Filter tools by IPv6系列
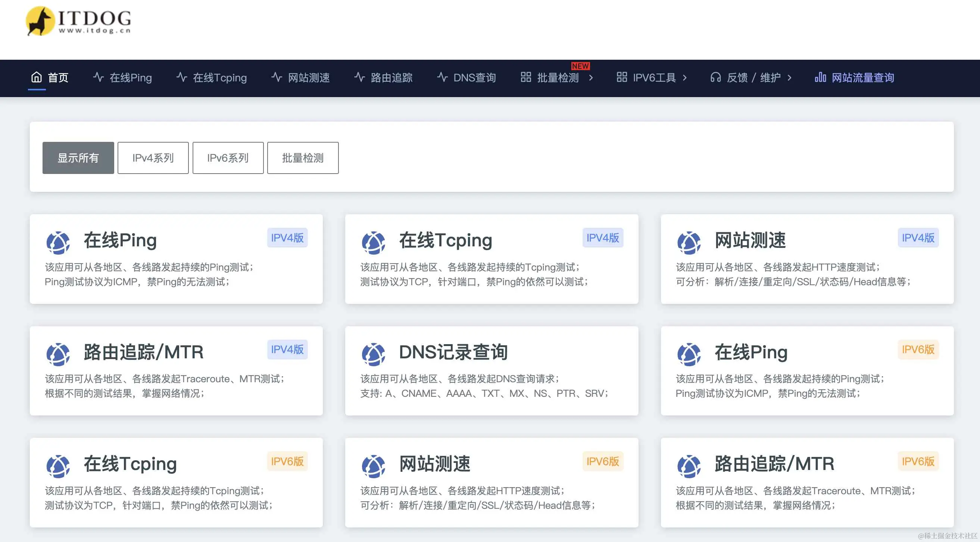Image resolution: width=980 pixels, height=542 pixels. click(228, 158)
